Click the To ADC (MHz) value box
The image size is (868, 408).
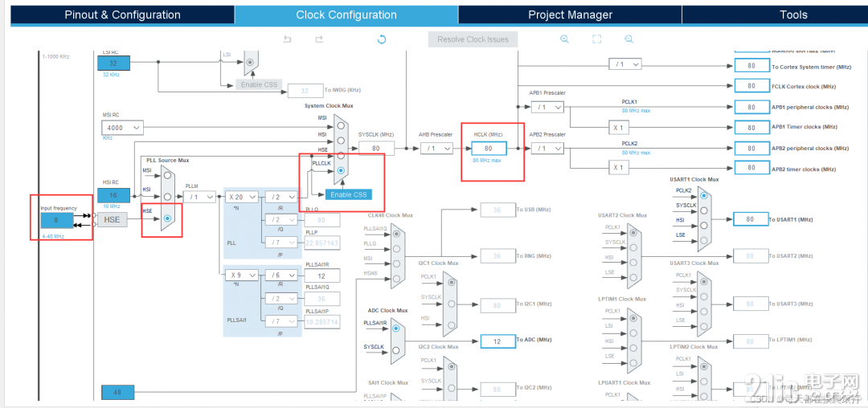click(x=497, y=341)
